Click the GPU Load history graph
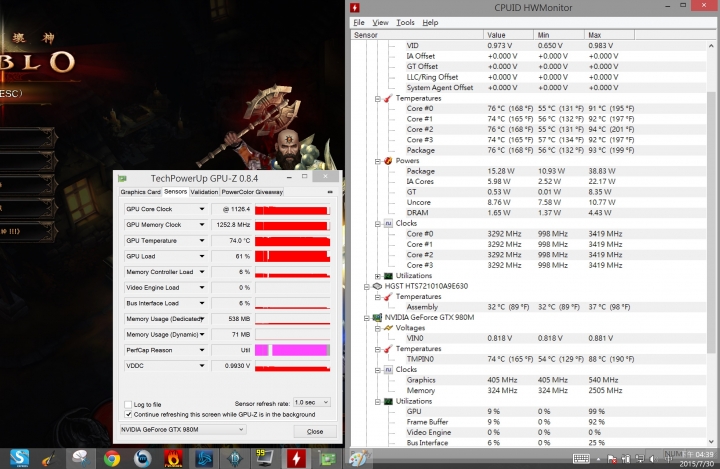The image size is (720, 469). (x=292, y=256)
